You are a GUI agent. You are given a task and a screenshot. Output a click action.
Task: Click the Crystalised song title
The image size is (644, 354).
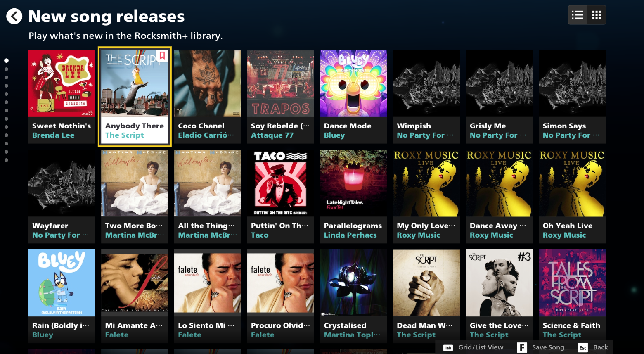pos(345,325)
